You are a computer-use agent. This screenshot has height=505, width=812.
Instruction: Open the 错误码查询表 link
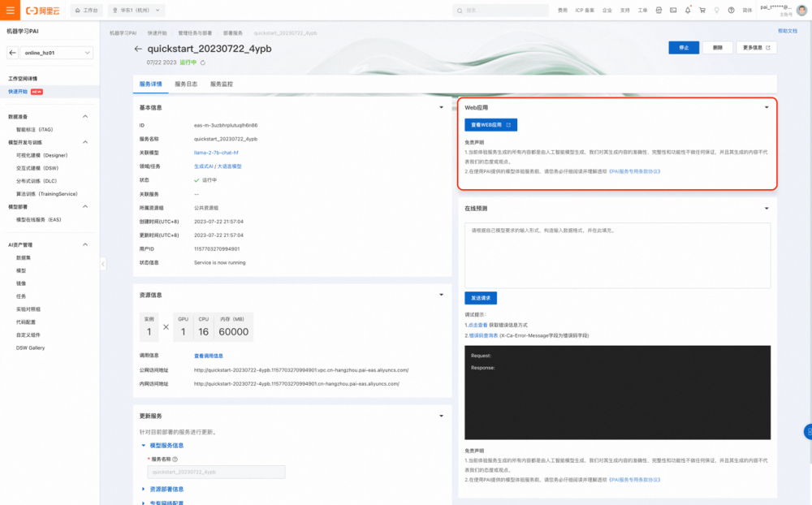click(x=483, y=335)
